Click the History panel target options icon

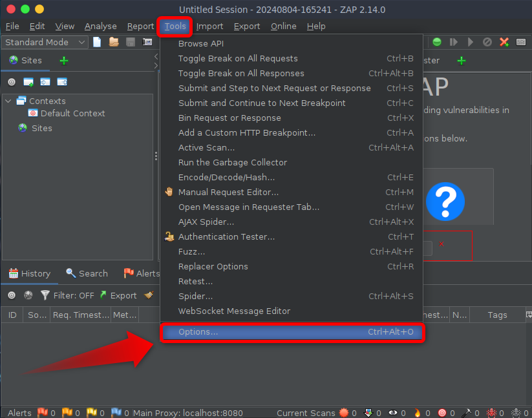tap(12, 295)
